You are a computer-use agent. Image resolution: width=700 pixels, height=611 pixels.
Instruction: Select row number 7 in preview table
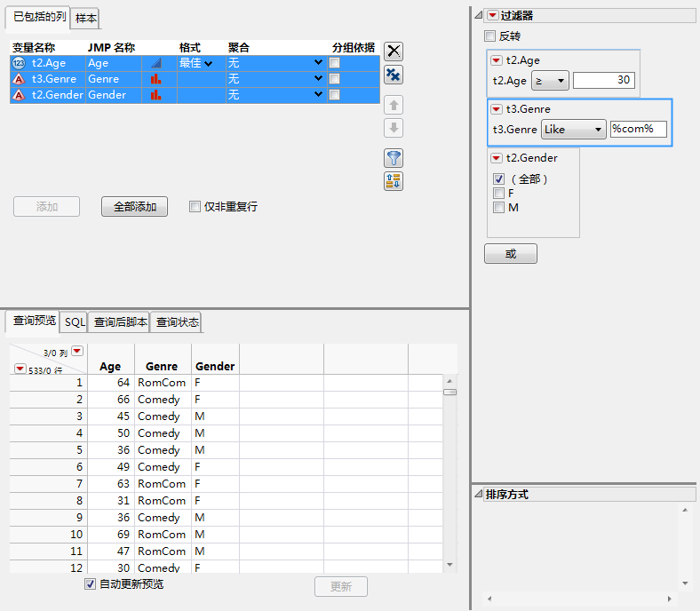click(x=48, y=484)
